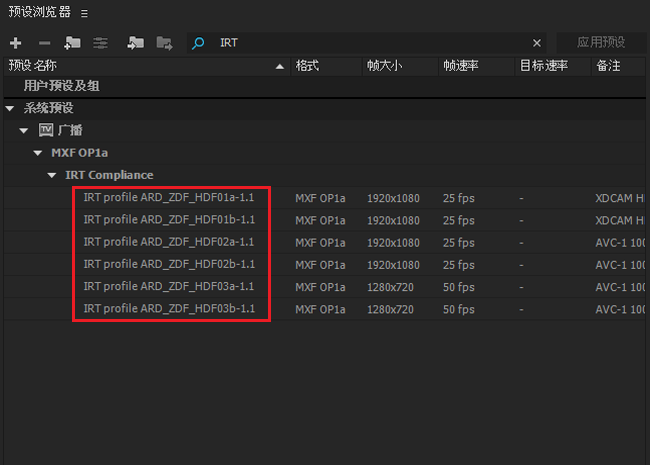Click XDCAM note cell in HDF01a row
The height and width of the screenshot is (465, 650).
[x=620, y=199]
